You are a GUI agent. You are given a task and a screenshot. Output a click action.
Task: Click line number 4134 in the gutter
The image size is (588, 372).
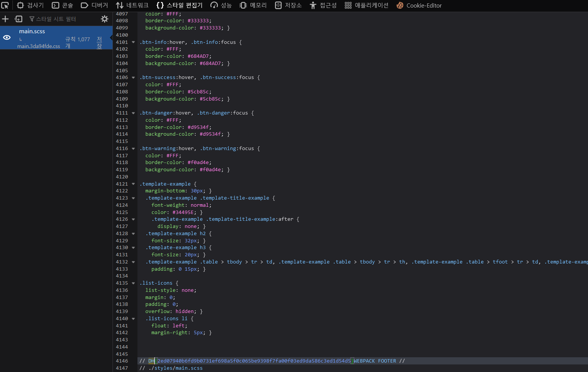pos(122,276)
